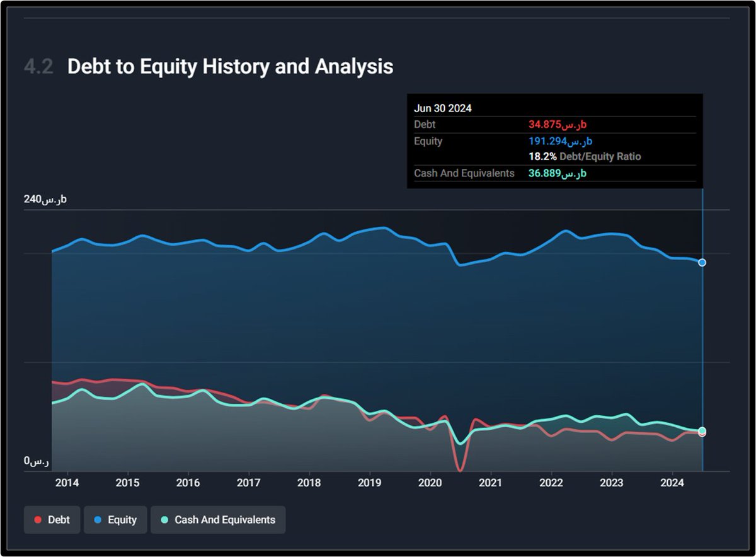Click the Equity data point on chart line
Viewport: 756px width, 557px height.
click(x=702, y=262)
